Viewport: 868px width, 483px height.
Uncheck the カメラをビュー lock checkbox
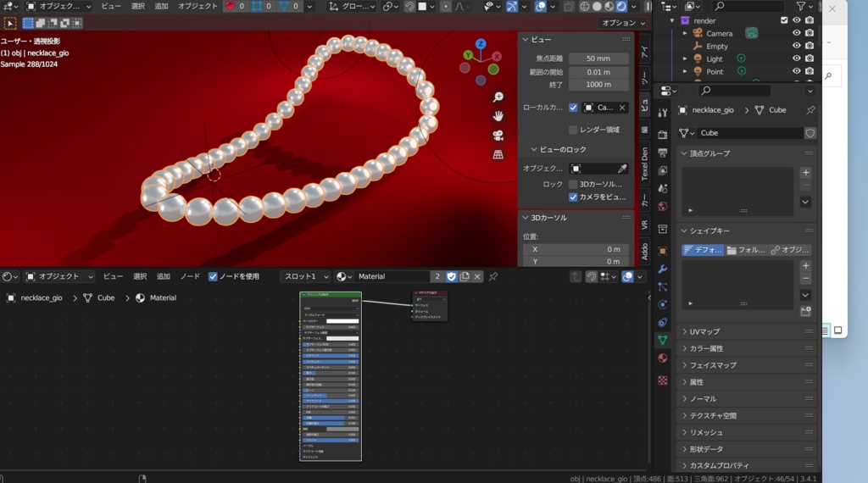click(574, 197)
